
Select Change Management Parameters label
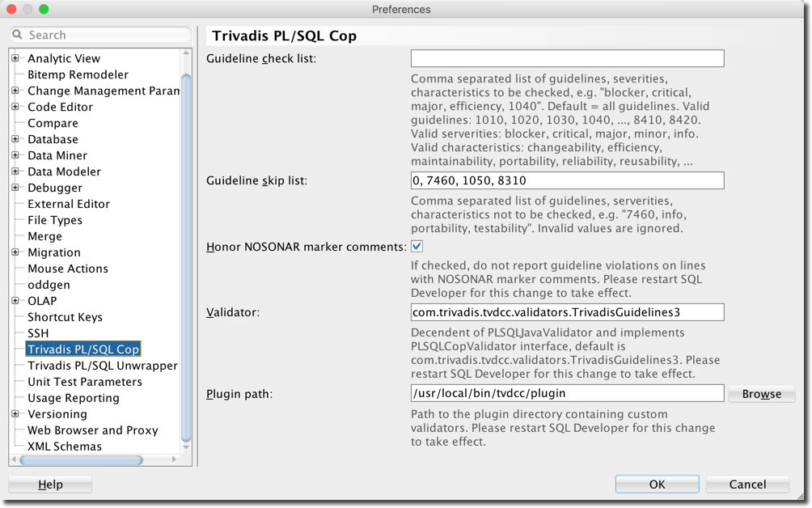[x=103, y=91]
